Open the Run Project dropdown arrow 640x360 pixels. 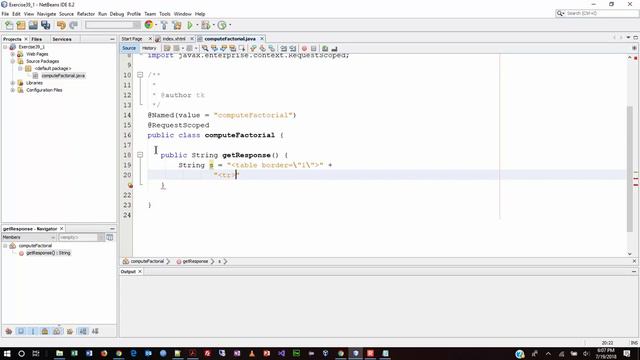[197, 25]
